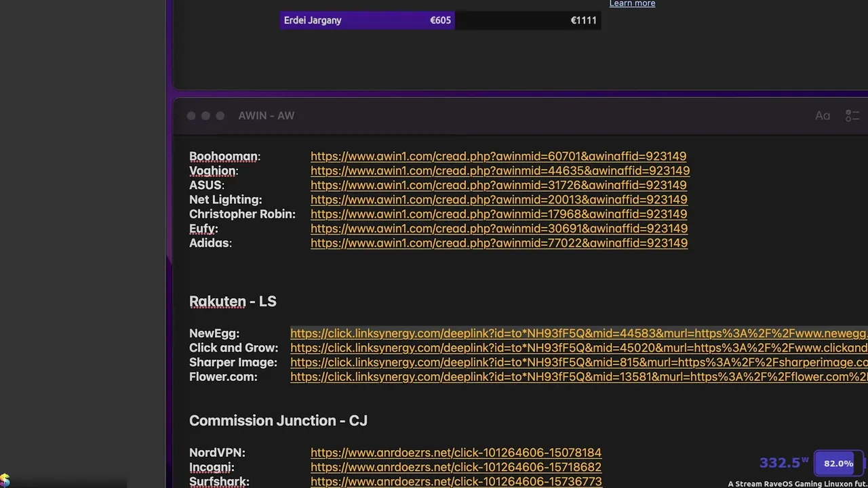The image size is (868, 488).
Task: Click the 'Boohooman:' label
Action: (224, 157)
